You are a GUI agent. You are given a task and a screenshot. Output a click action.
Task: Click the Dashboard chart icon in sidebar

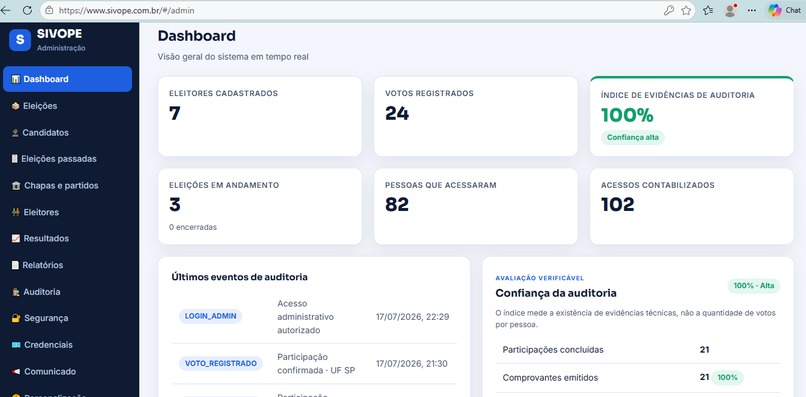point(16,79)
